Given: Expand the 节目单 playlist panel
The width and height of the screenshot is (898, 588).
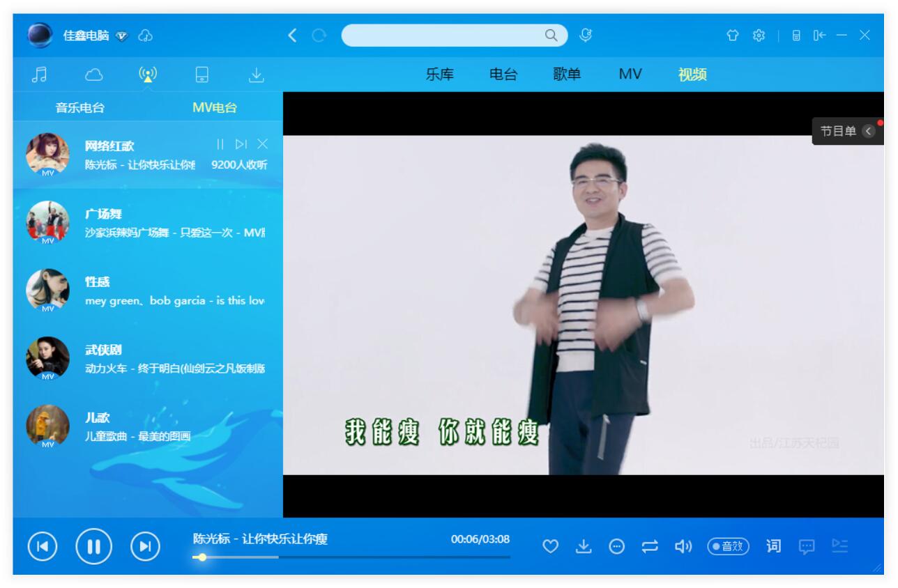Looking at the screenshot, I should click(x=847, y=131).
